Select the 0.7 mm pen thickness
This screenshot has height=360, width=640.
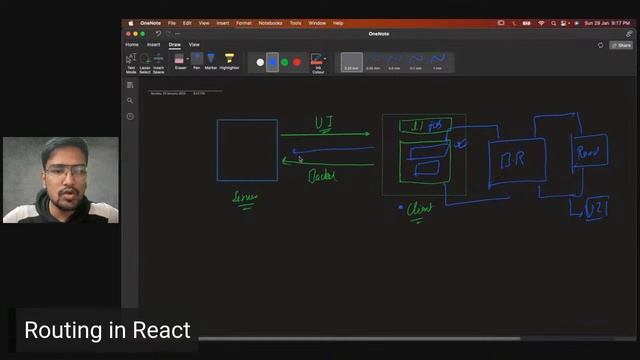pyautogui.click(x=416, y=62)
